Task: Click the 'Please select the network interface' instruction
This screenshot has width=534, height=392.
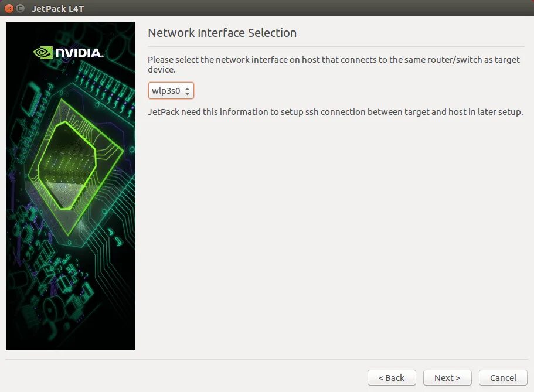Action: click(x=334, y=64)
